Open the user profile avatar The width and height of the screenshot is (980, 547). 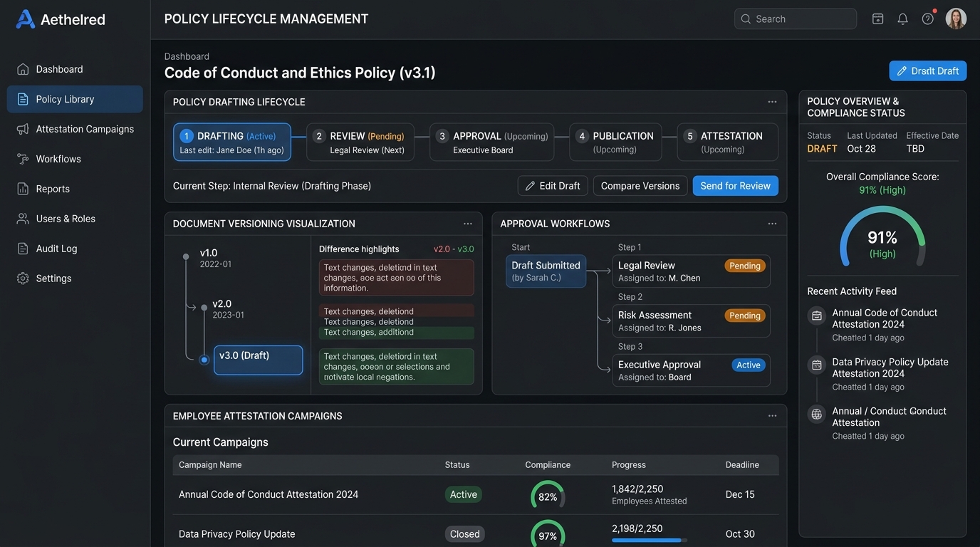tap(956, 19)
